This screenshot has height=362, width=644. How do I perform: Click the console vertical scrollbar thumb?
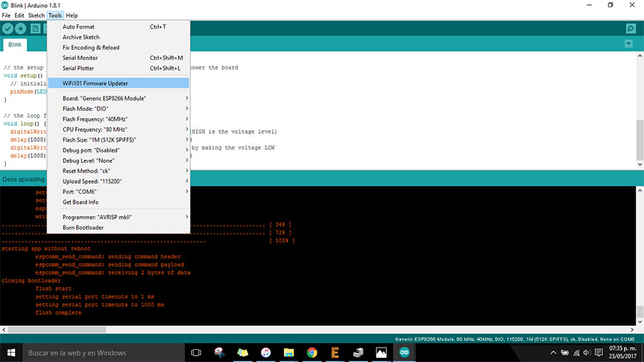(x=640, y=311)
